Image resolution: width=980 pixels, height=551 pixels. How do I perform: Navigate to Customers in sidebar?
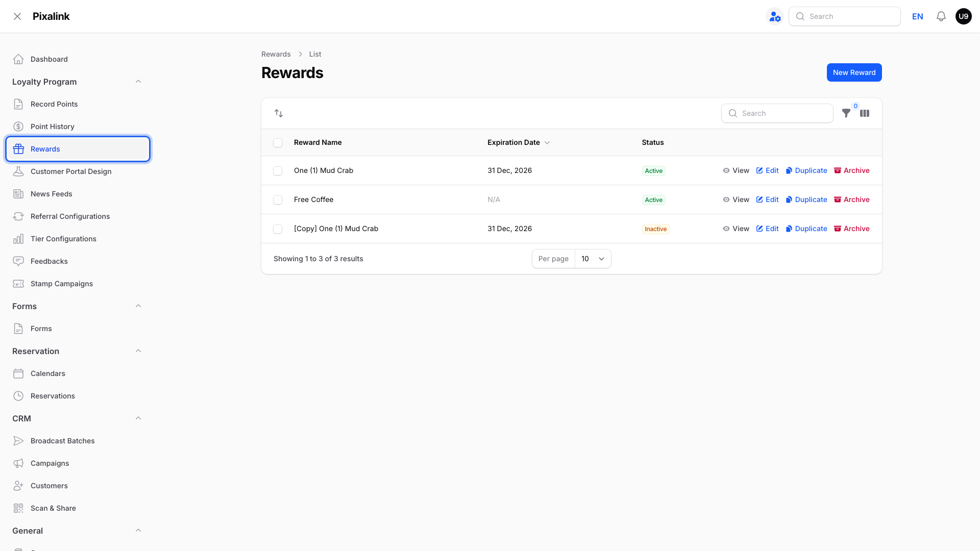(x=78, y=486)
